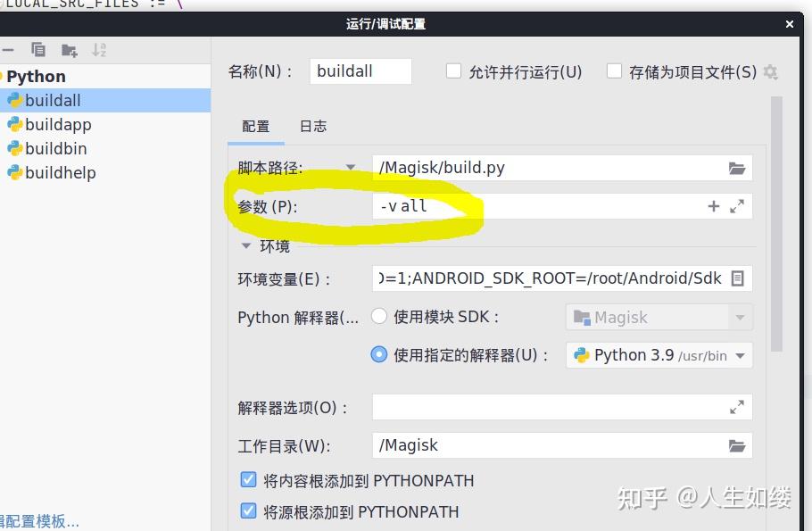Screen dimensions: 812x531
Task: Click the plus icon in the 参数 field
Action: point(713,205)
